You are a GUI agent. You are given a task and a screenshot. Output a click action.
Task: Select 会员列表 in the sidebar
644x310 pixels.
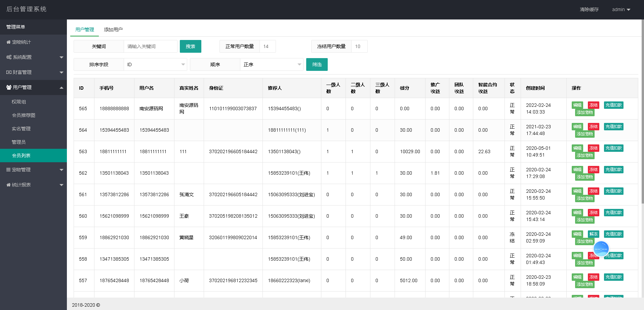coord(33,156)
